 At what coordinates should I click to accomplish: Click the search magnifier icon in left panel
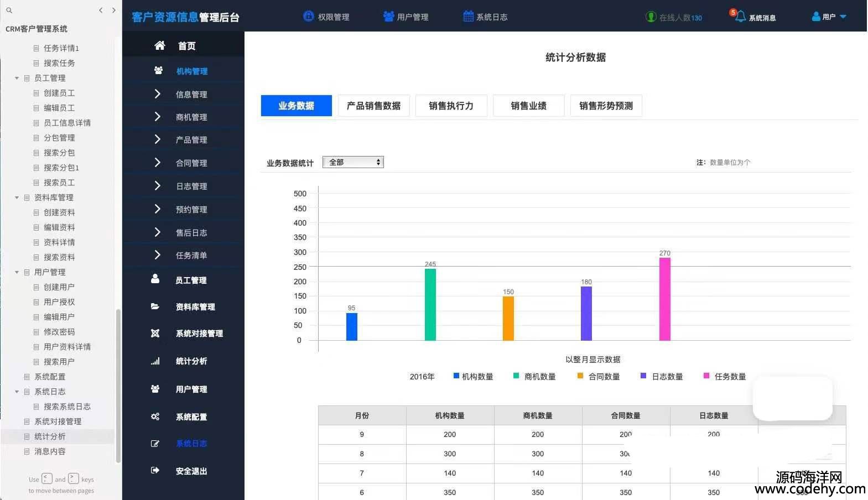[x=9, y=10]
